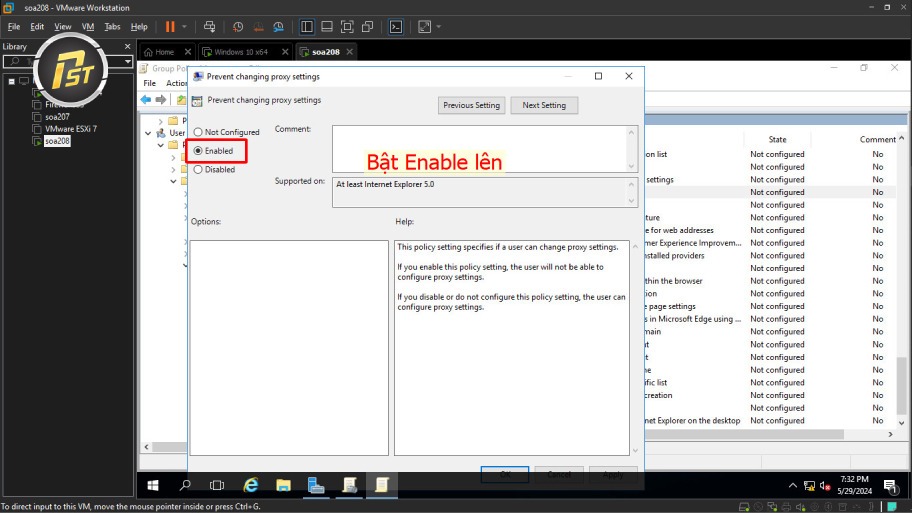Select soa207 in the library
The height and width of the screenshot is (513, 912).
coord(57,117)
